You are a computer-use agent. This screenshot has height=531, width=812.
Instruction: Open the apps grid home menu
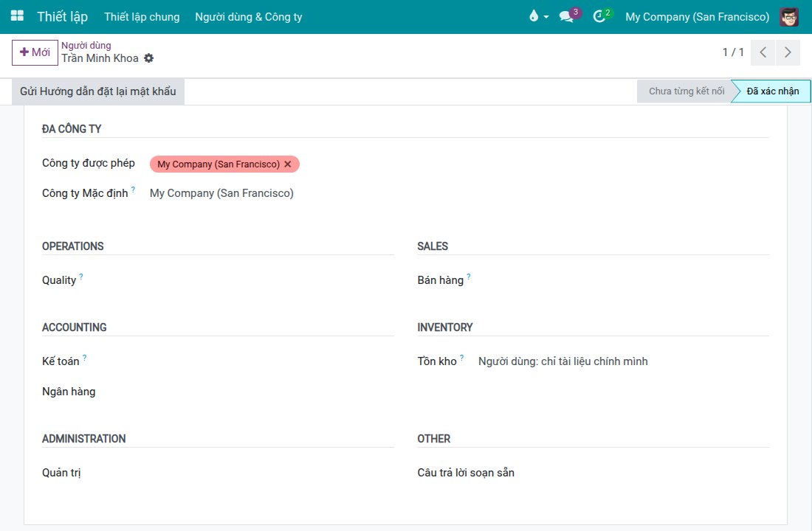coord(17,16)
